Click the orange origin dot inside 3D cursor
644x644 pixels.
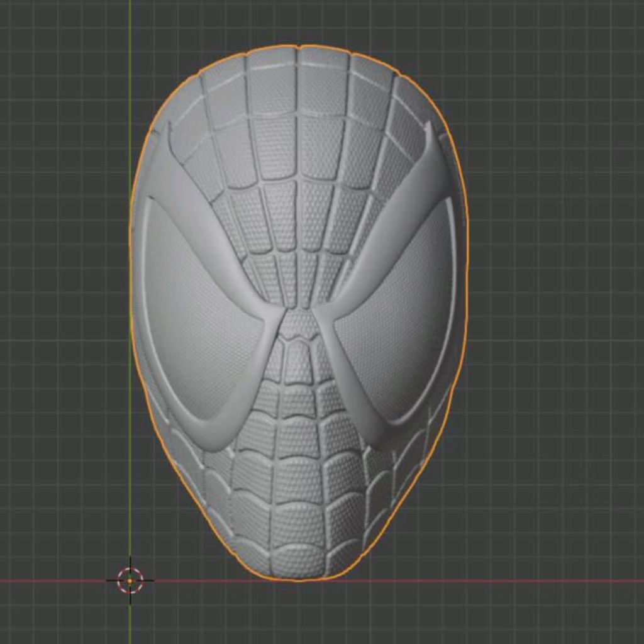(x=130, y=580)
